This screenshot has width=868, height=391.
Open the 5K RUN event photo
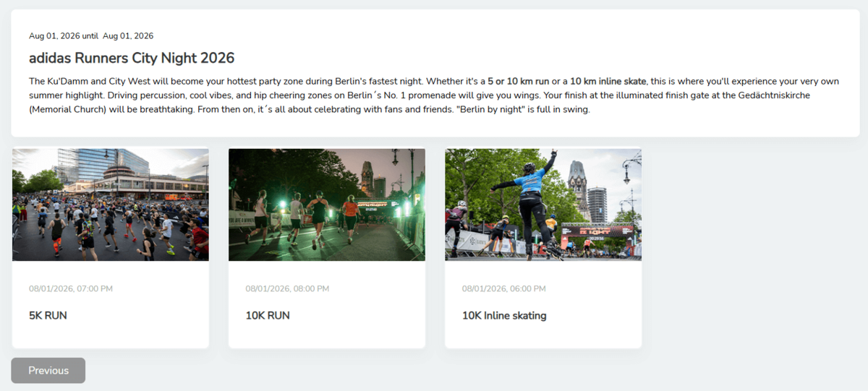coord(111,205)
